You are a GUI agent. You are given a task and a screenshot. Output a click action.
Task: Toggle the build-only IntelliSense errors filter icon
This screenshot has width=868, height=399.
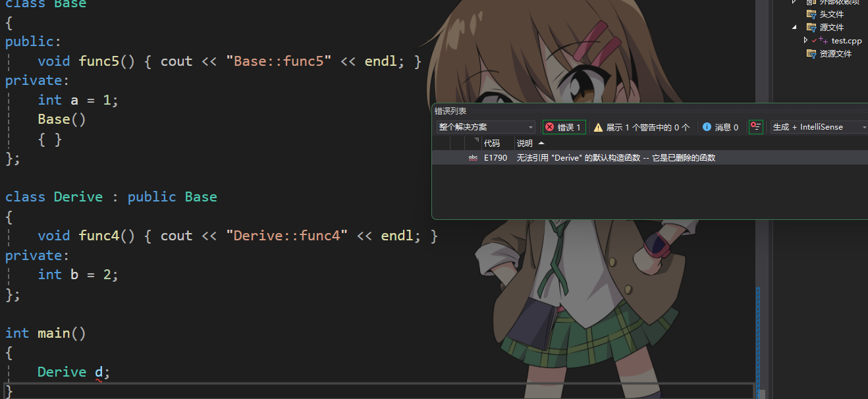point(756,127)
